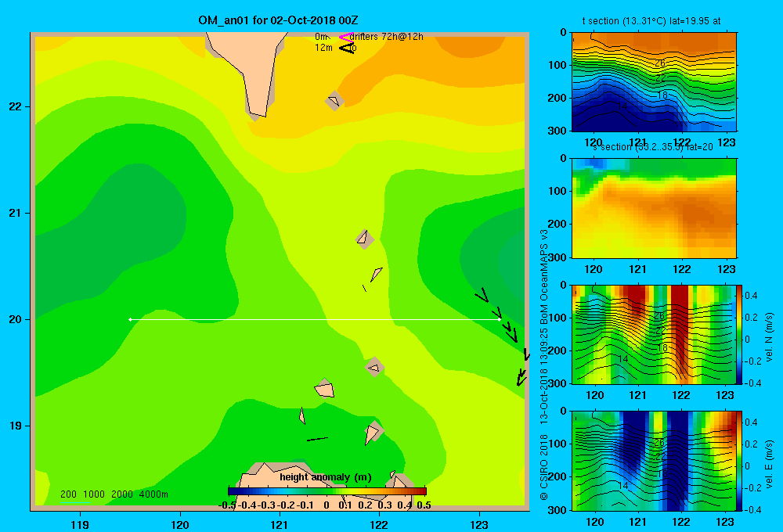Click the vel. E velocity color scale

[740, 461]
